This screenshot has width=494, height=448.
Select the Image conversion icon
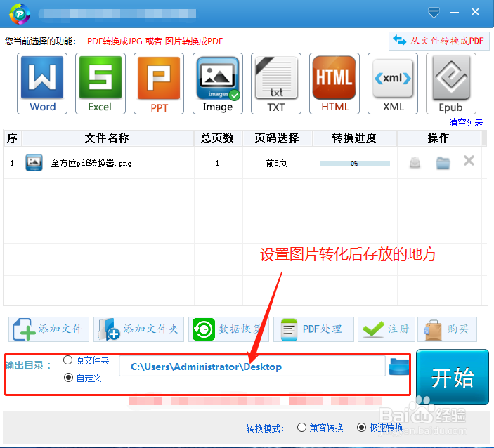(x=218, y=84)
